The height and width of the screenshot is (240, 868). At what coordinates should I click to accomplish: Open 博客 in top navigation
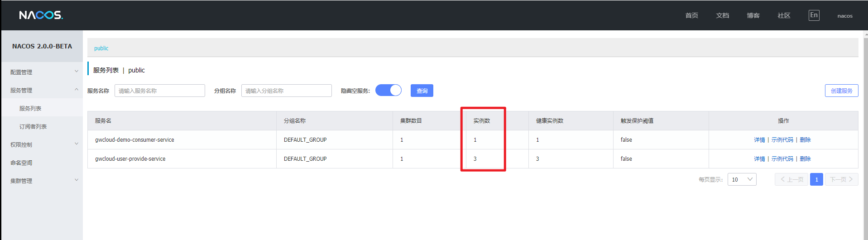[x=753, y=15]
